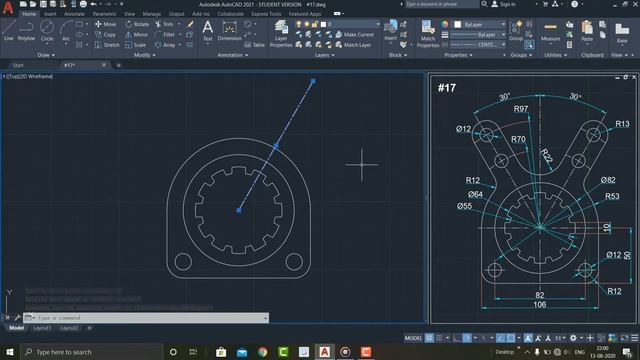Expand the Modify panel
This screenshot has width=640, height=360.
pyautogui.click(x=144, y=55)
